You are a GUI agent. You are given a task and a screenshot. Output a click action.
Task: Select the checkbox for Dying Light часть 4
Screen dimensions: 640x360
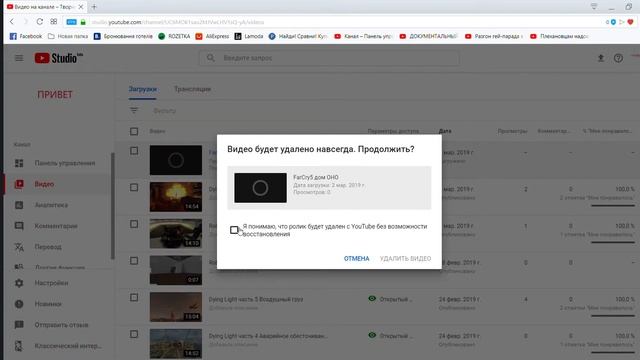pos(134,334)
